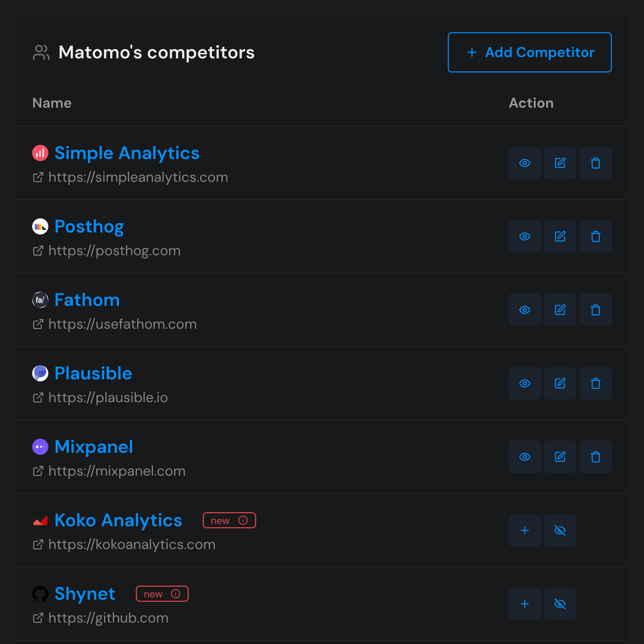The image size is (644, 644).
Task: Click the people icon next to Matomo's competitors
Action: pyautogui.click(x=41, y=52)
